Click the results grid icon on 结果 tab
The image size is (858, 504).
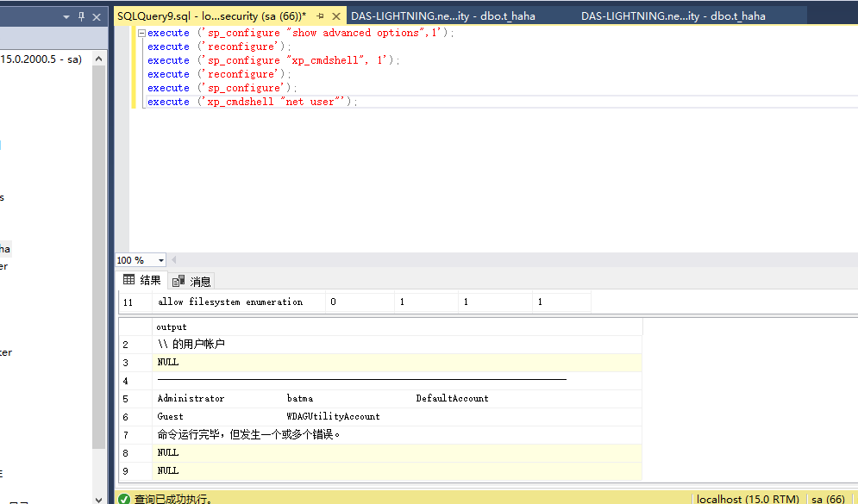128,280
